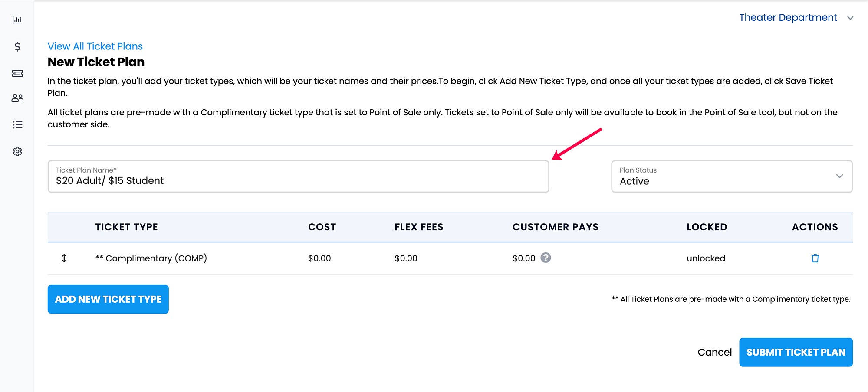Image resolution: width=868 pixels, height=392 pixels.
Task: Submit the ticket plan
Action: pyautogui.click(x=796, y=352)
